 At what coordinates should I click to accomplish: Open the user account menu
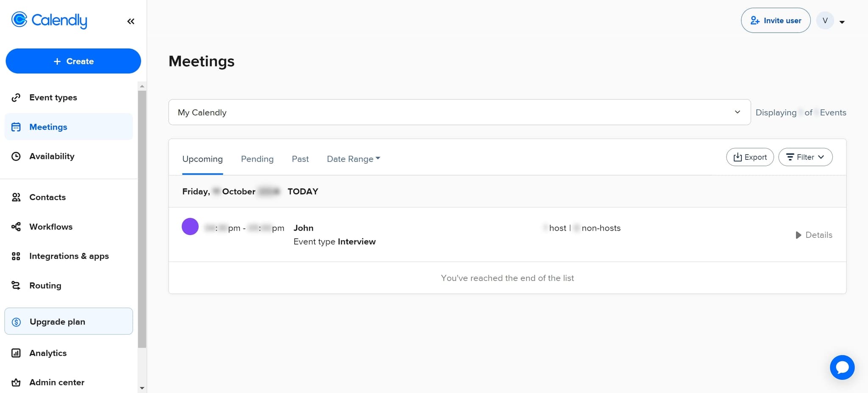(831, 20)
